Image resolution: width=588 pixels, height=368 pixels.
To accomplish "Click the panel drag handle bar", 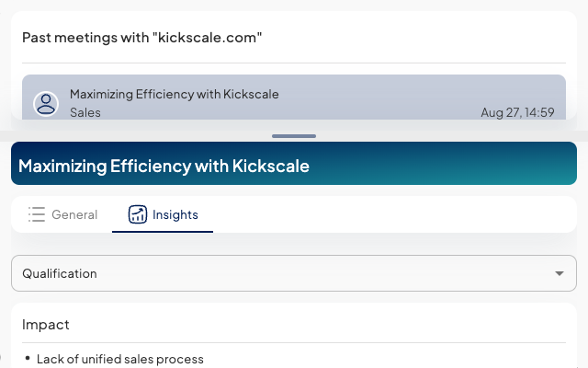I will (294, 136).
